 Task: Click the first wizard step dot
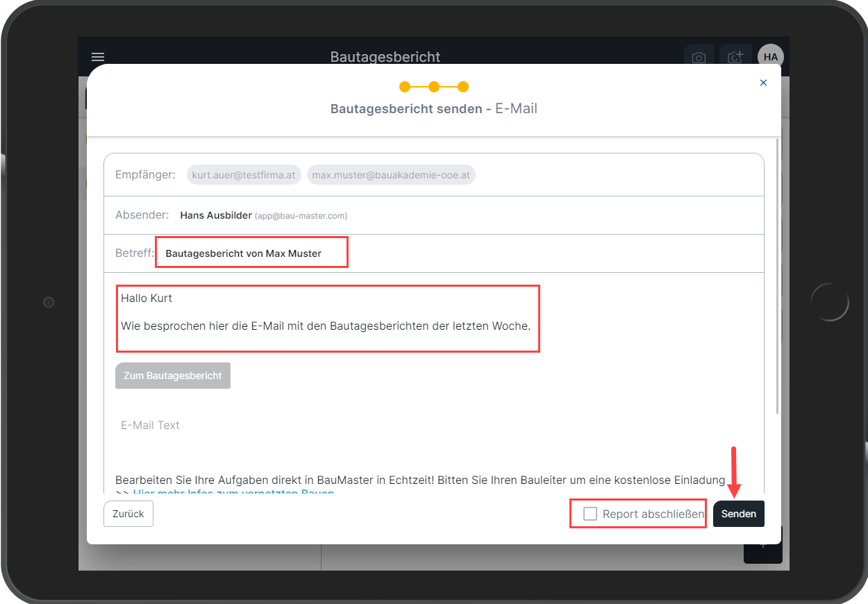[405, 87]
